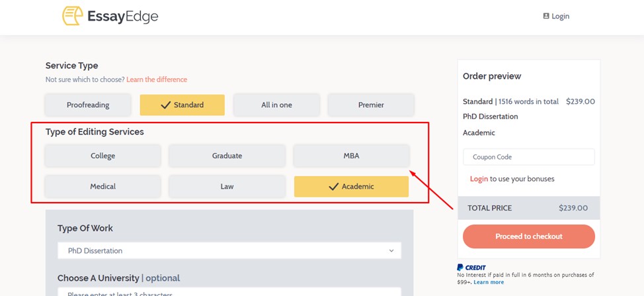Choose the Law editing type
The width and height of the screenshot is (644, 296).
[227, 187]
